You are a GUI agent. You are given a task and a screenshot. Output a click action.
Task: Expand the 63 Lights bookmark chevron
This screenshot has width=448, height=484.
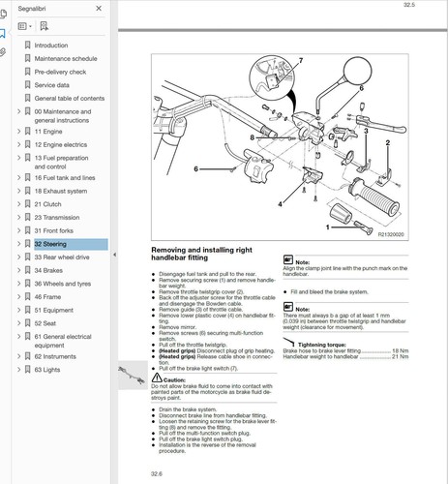click(19, 370)
